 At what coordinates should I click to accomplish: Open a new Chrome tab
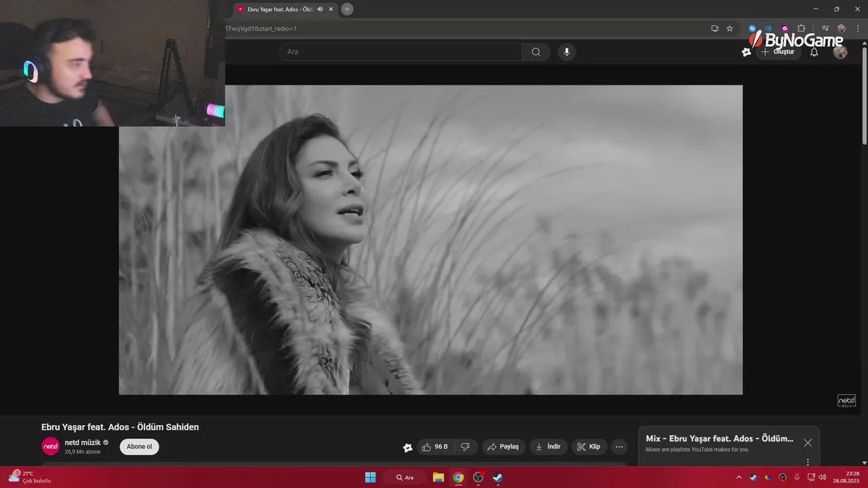tap(347, 9)
